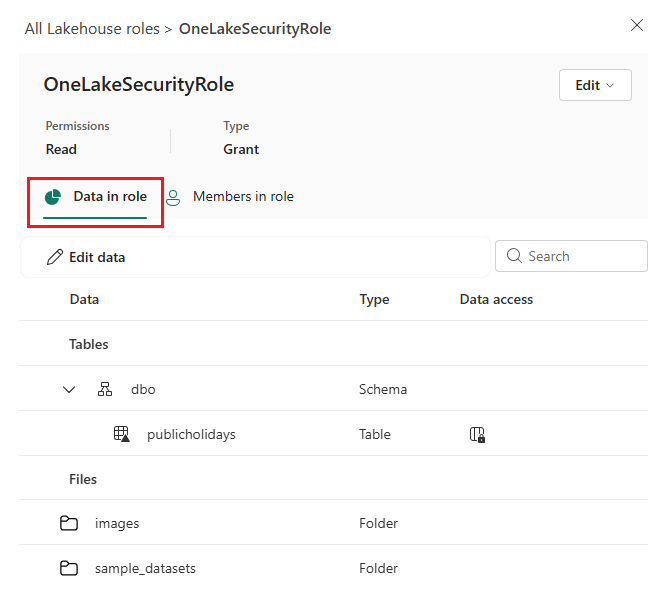
Task: Click the sample_datasets folder icon
Action: point(69,568)
